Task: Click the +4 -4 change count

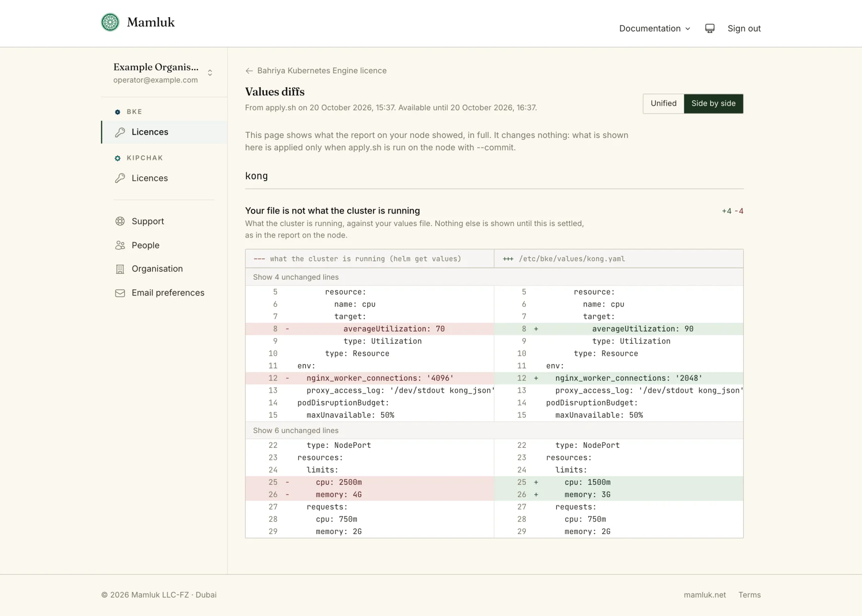Action: pyautogui.click(x=732, y=211)
